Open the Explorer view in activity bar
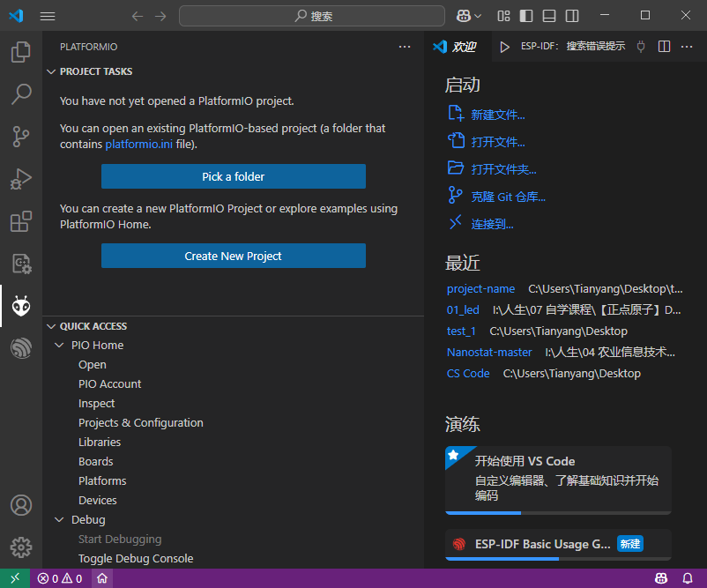Screen dimensions: 707x588 point(21,52)
